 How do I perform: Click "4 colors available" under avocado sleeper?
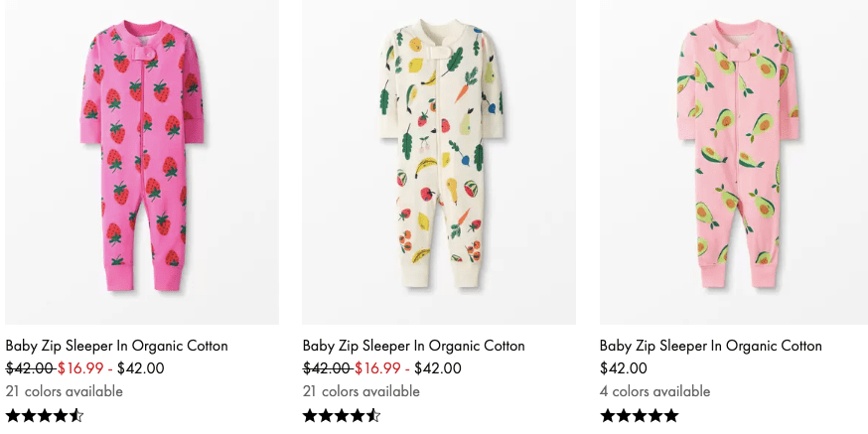(x=655, y=391)
